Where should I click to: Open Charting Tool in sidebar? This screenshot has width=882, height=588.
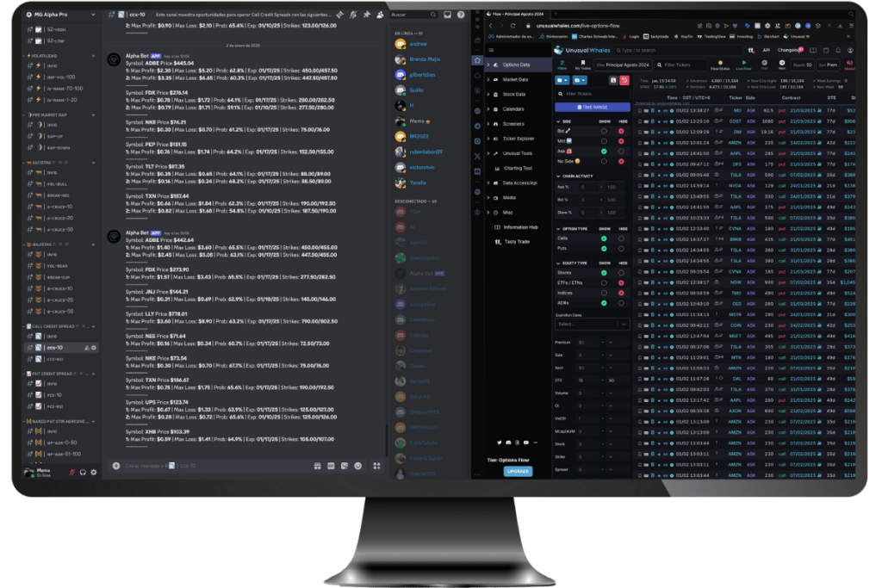(518, 168)
